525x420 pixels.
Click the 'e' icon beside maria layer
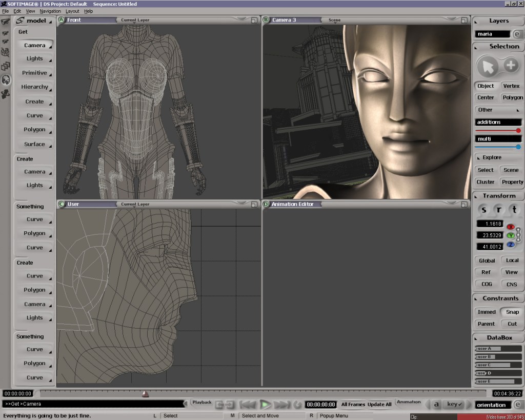(x=517, y=34)
